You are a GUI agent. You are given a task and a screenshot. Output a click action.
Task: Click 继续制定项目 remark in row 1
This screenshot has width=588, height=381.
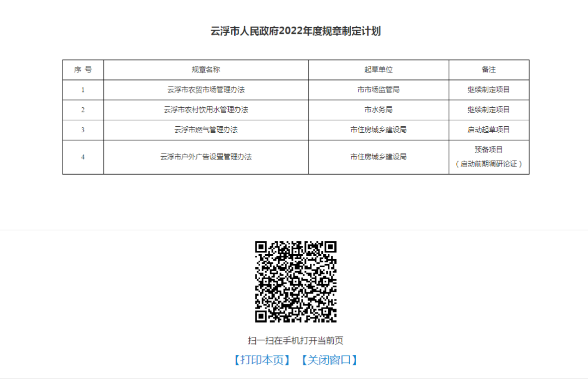point(488,90)
